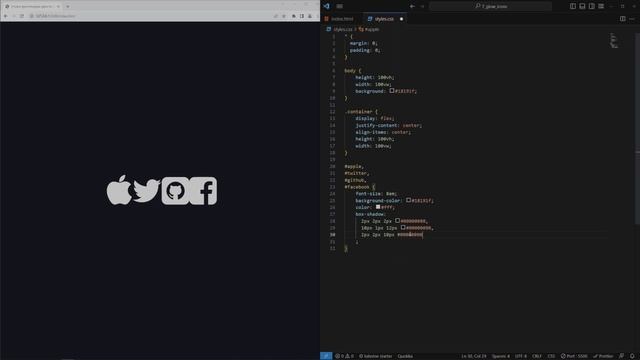Select the active browser tab
Viewport: 640px width, 360px height.
(32, 6)
